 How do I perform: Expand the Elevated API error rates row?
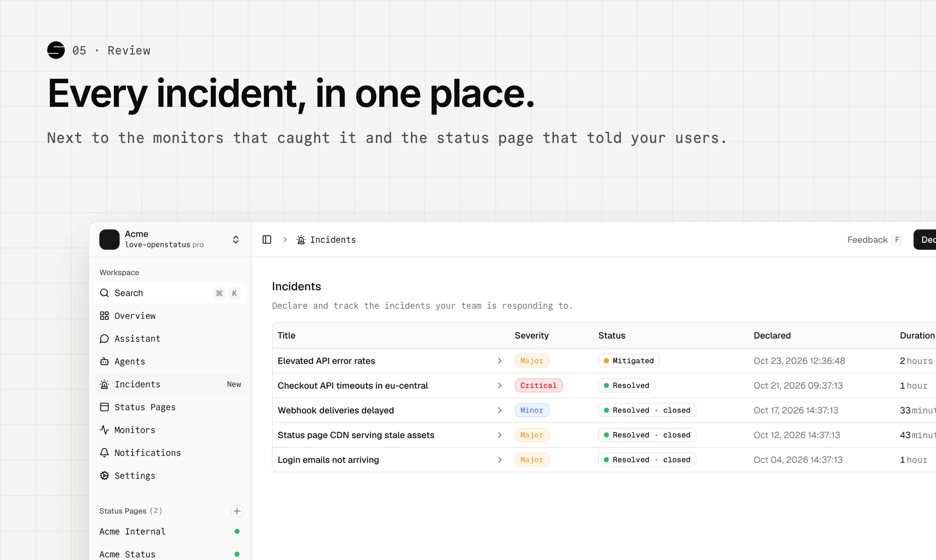500,361
